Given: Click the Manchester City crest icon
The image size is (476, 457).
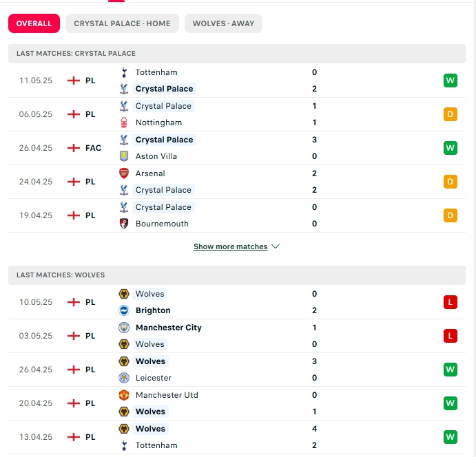Looking at the screenshot, I should (x=124, y=328).
